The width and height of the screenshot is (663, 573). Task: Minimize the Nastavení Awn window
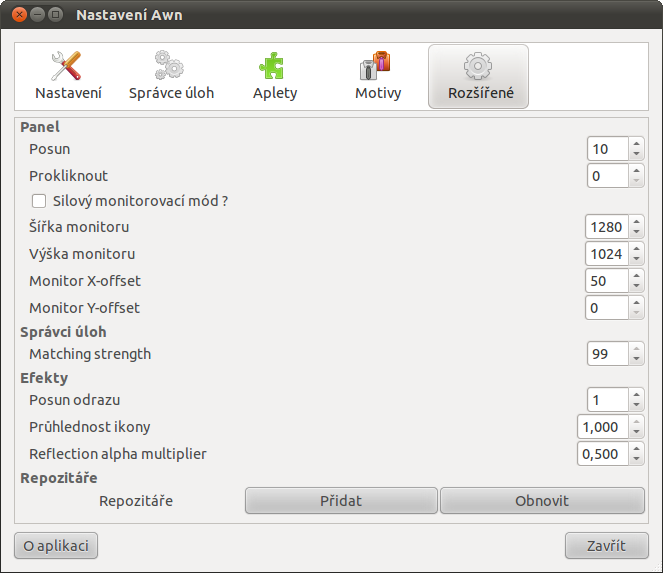pos(37,15)
